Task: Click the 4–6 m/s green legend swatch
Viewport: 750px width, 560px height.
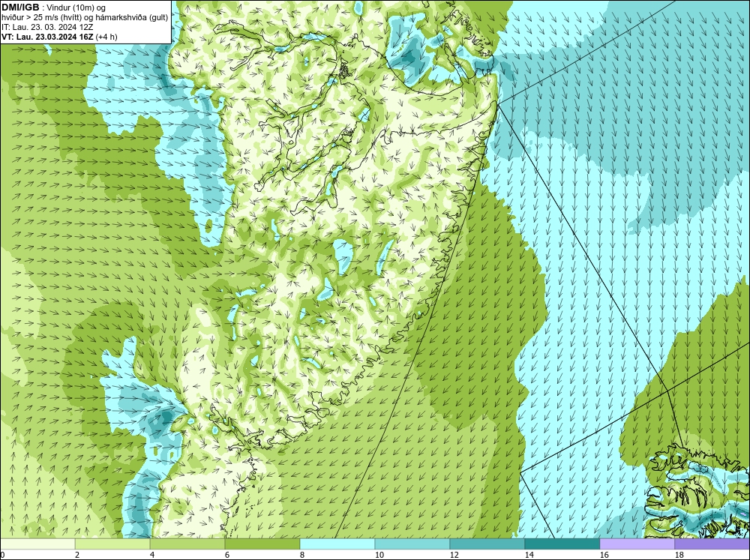Action: tap(187, 544)
